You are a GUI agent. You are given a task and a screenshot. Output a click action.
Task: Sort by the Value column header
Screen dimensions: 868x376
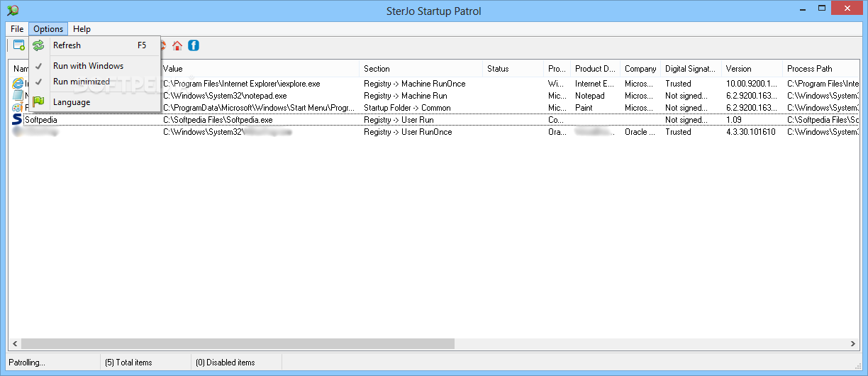260,69
